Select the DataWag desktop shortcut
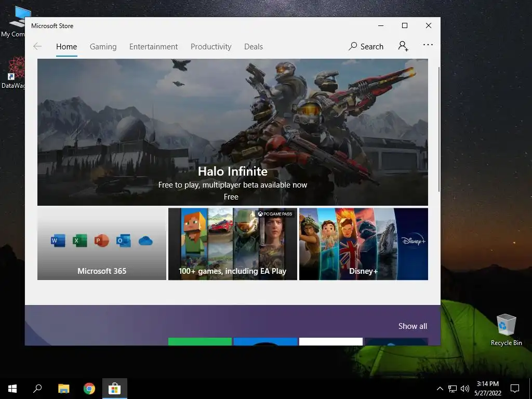 coord(13,73)
